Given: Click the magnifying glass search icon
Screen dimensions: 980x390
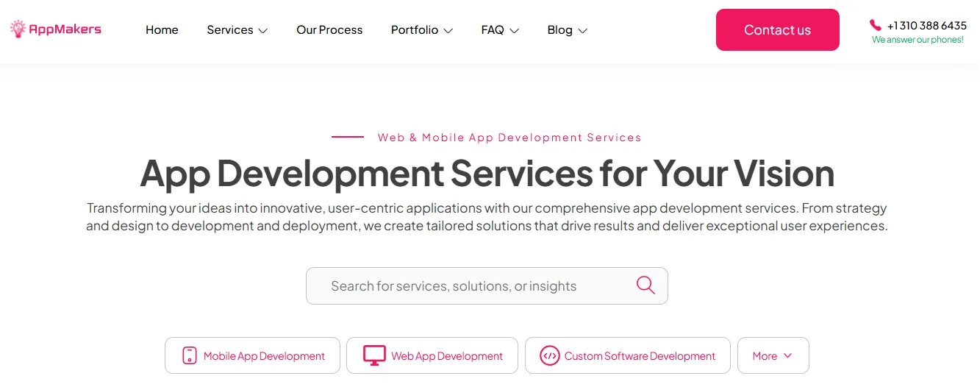Looking at the screenshot, I should point(645,286).
